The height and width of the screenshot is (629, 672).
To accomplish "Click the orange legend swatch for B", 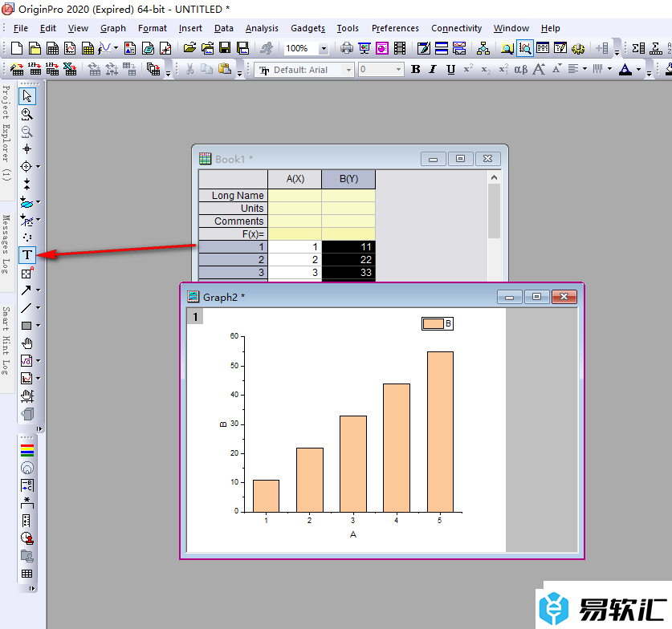I will [433, 323].
